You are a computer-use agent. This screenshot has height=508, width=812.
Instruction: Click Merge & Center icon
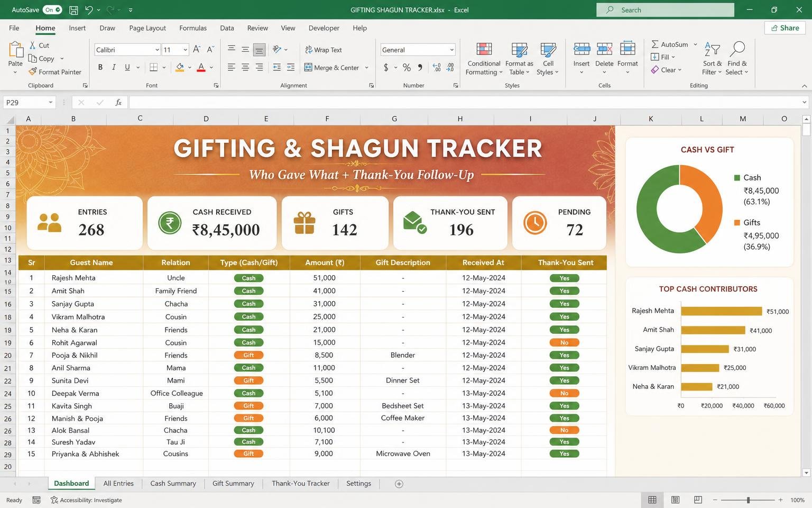tap(308, 67)
